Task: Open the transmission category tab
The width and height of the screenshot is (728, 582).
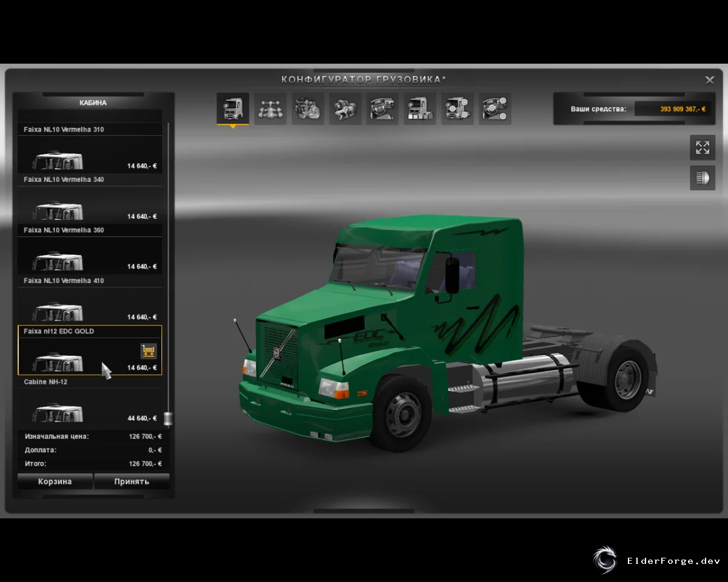Action: (x=345, y=109)
